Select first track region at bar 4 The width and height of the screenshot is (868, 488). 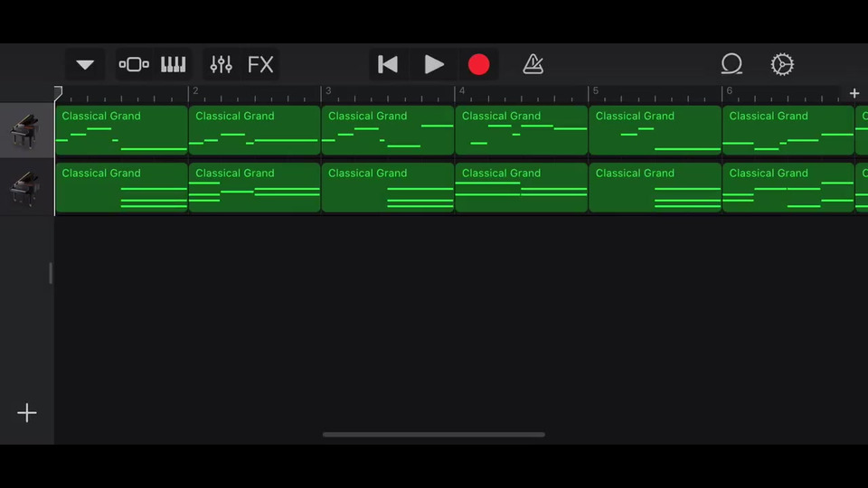(x=522, y=130)
